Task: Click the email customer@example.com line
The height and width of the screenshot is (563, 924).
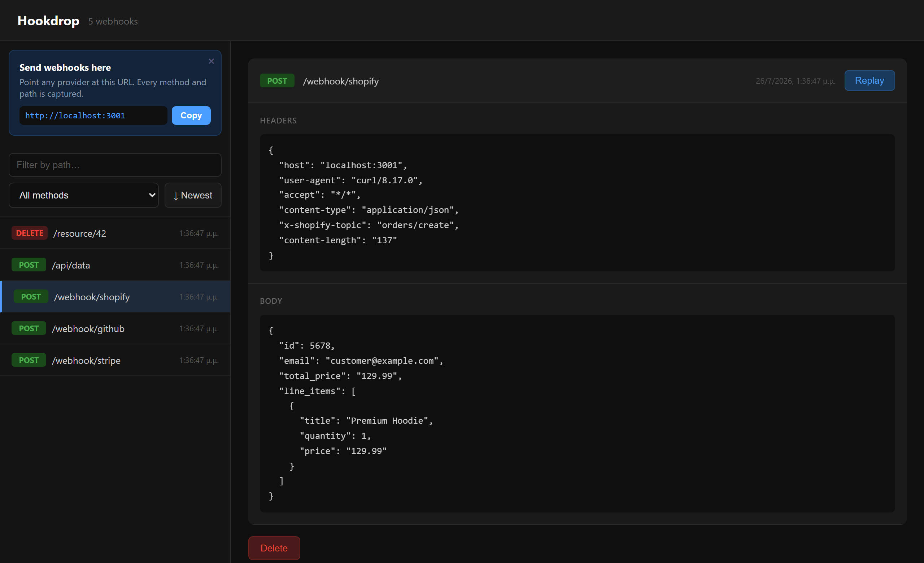Action: tap(361, 361)
